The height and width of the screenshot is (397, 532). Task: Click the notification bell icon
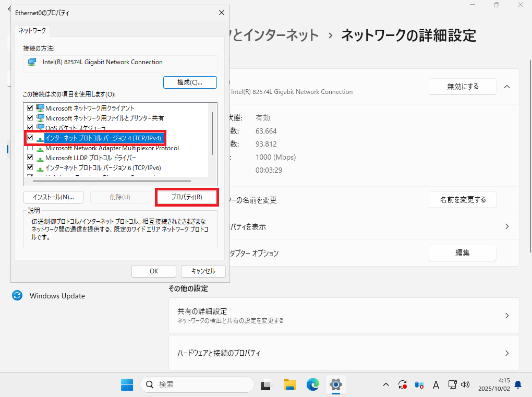click(x=518, y=385)
